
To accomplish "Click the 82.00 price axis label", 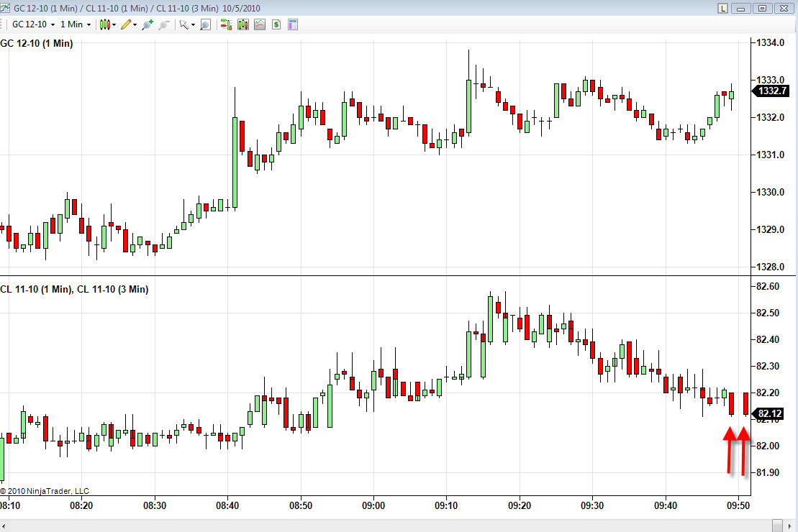I will click(768, 446).
